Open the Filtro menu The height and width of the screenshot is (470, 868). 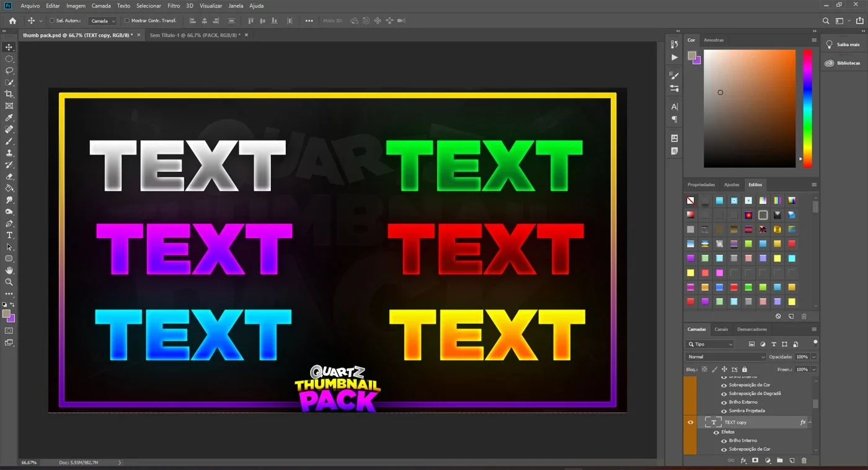tap(174, 6)
